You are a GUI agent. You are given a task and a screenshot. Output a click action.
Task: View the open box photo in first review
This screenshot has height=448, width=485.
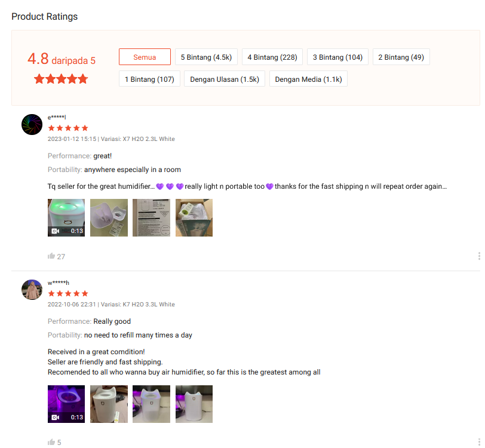pos(194,217)
